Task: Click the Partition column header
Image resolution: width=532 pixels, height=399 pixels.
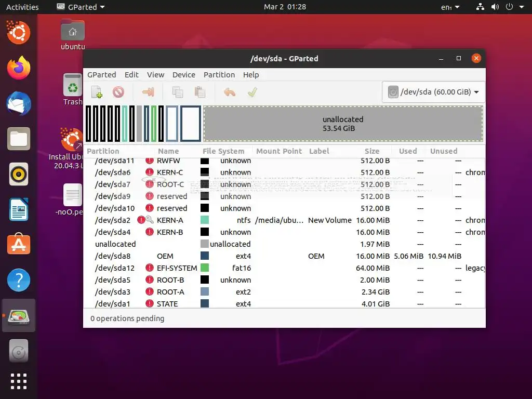Action: 103,151
